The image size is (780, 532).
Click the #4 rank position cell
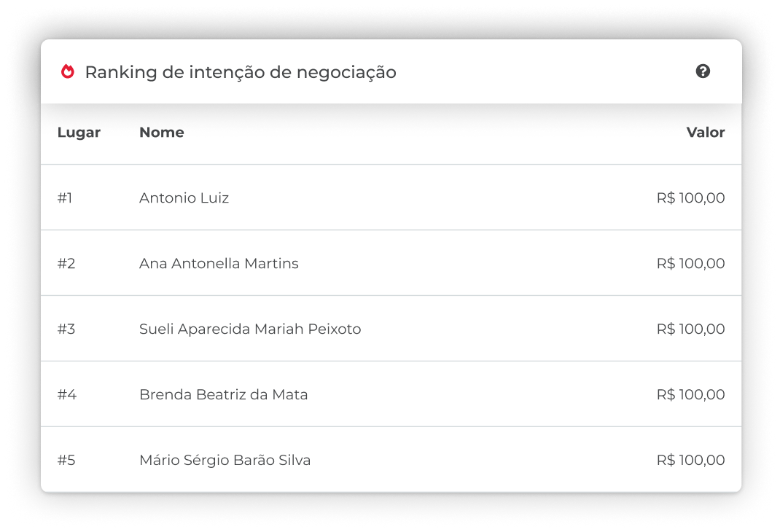66,395
